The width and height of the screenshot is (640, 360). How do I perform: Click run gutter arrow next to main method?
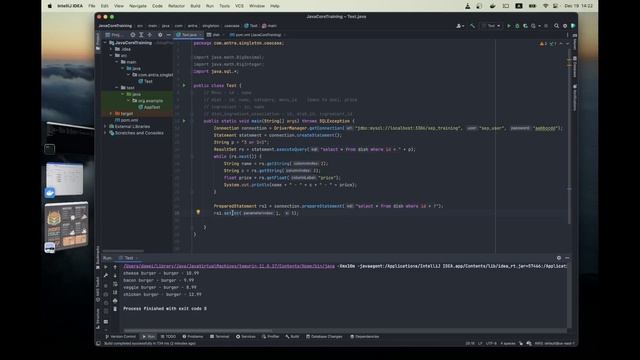coord(184,121)
